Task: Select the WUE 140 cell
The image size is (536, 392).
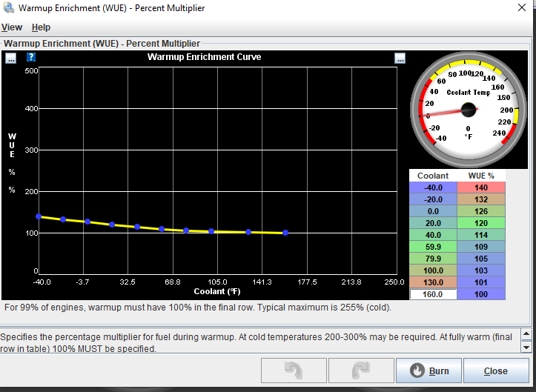Action: coord(481,188)
